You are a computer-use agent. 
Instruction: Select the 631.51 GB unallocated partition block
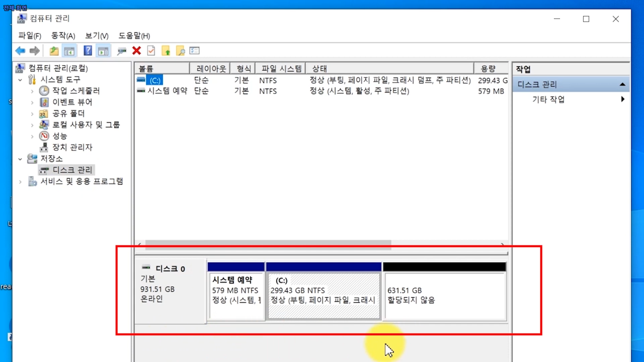coord(445,296)
